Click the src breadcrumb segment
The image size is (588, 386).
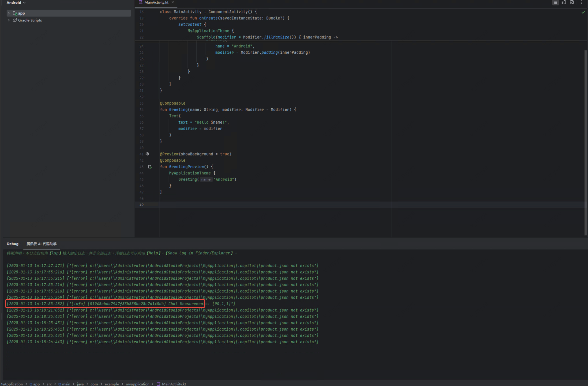tap(49, 384)
